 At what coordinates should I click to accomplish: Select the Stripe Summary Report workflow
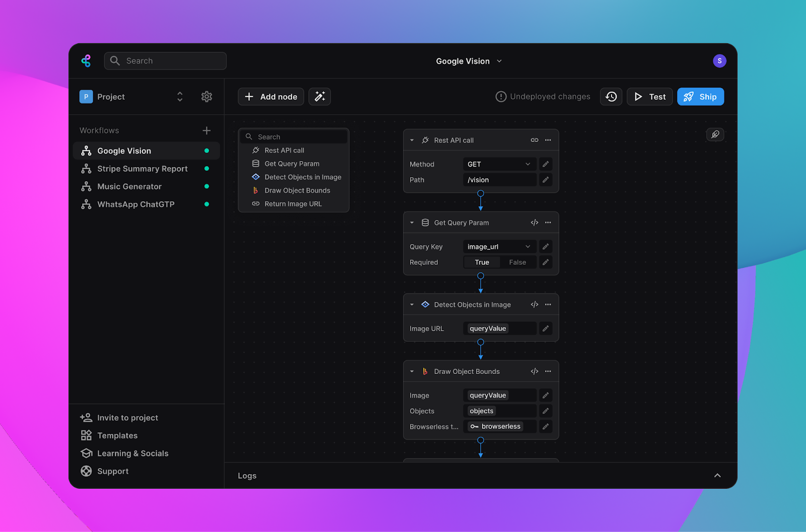point(147,169)
